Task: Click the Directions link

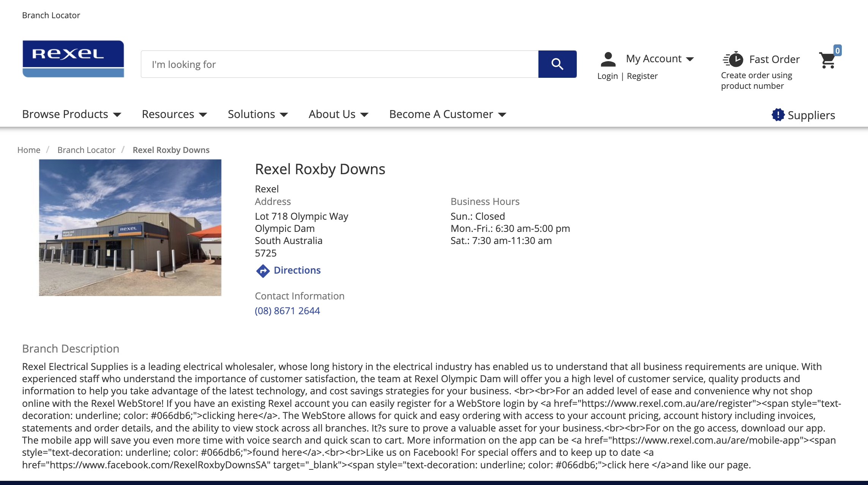Action: (x=297, y=270)
